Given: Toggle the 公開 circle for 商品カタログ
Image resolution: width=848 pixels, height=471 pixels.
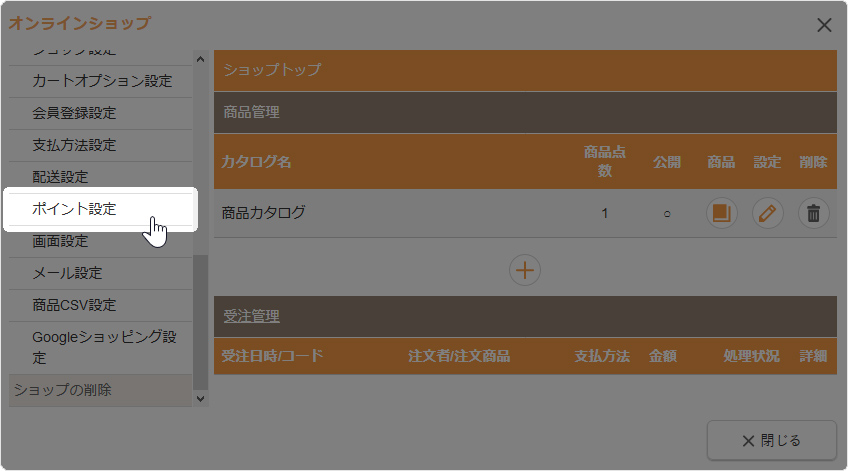Looking at the screenshot, I should coord(667,213).
